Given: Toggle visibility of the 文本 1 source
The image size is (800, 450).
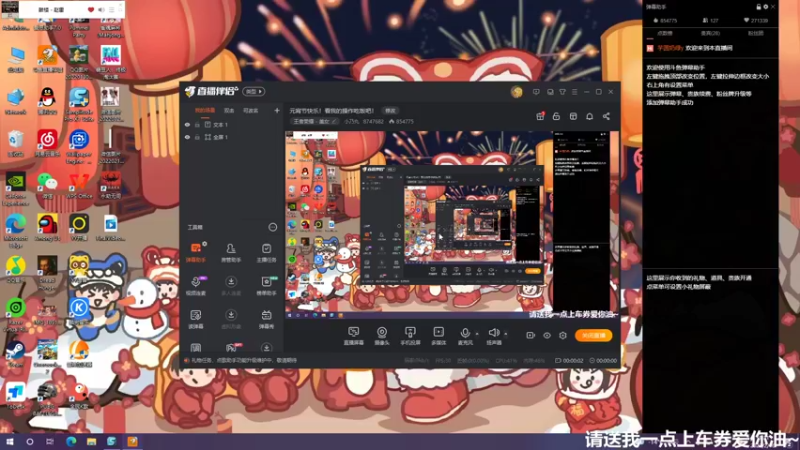Looking at the screenshot, I should click(x=187, y=124).
